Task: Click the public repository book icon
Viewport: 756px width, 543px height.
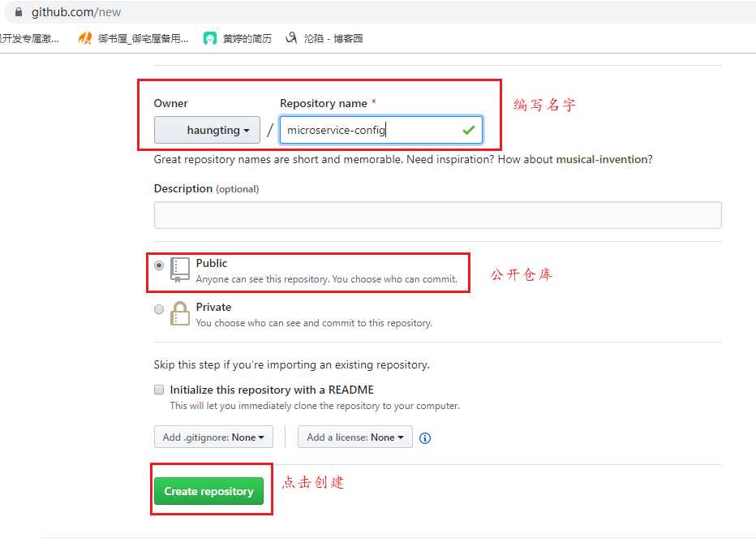Action: [x=179, y=270]
